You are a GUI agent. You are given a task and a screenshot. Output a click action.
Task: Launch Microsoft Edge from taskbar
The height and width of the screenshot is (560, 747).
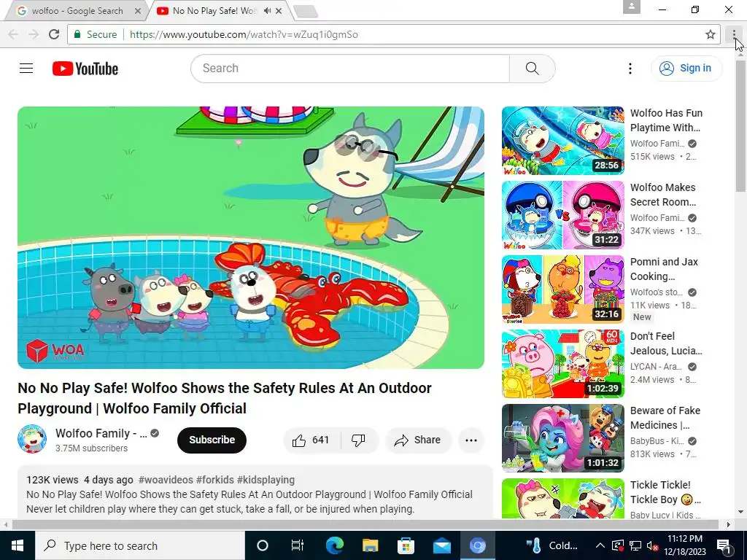pyautogui.click(x=335, y=545)
